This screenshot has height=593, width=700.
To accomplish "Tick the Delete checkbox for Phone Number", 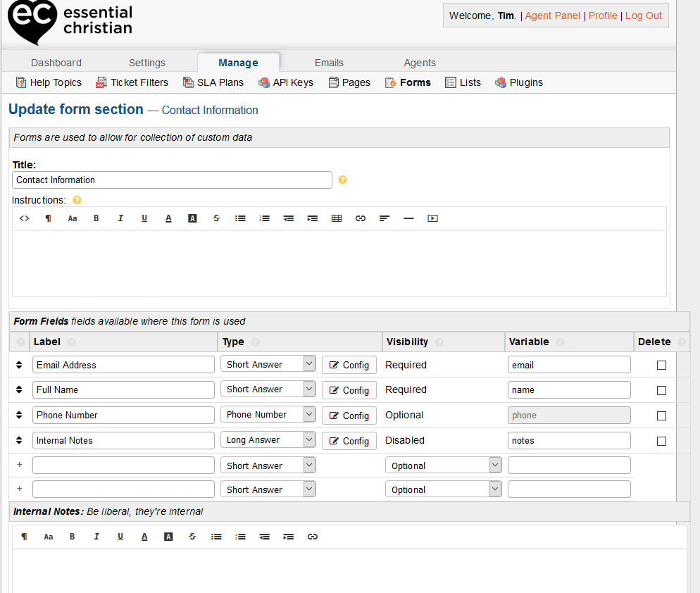I will [x=661, y=416].
